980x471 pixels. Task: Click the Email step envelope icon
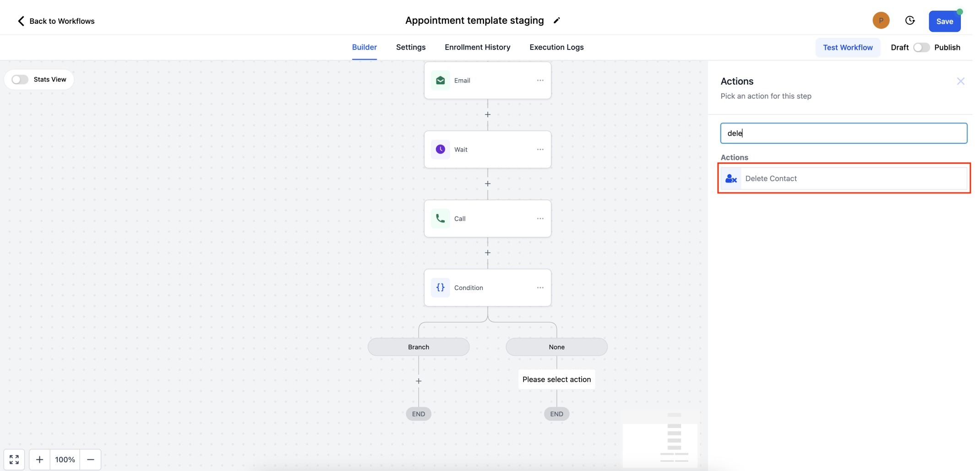[x=440, y=81]
